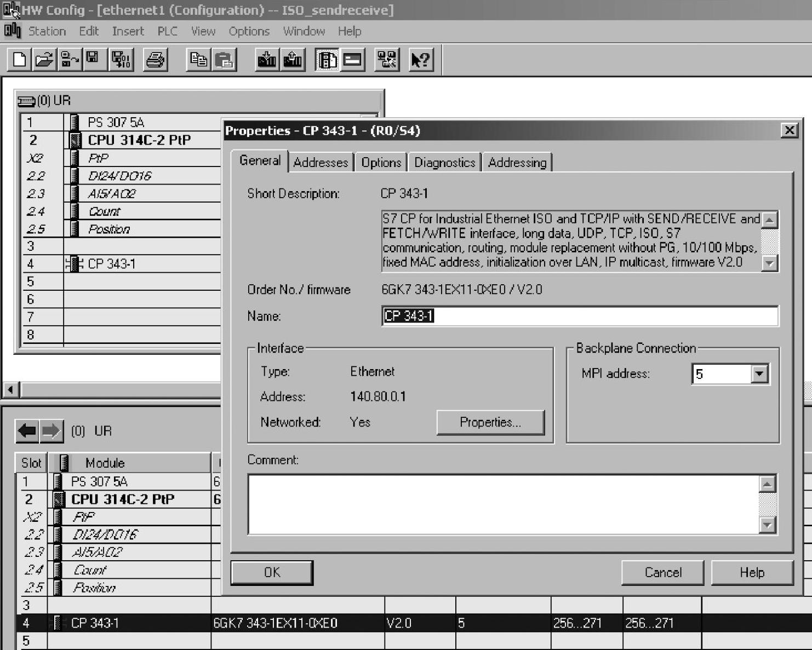Switch to the Options tab in the dialog
812x650 pixels.
[x=381, y=163]
